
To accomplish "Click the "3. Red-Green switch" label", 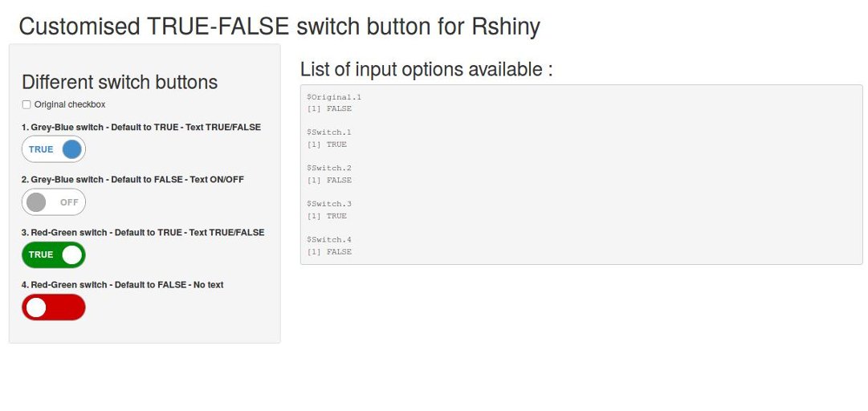I will point(142,233).
